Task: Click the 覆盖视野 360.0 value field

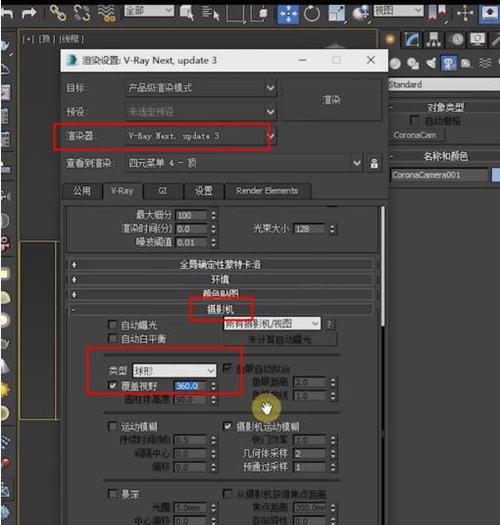Action: click(190, 386)
